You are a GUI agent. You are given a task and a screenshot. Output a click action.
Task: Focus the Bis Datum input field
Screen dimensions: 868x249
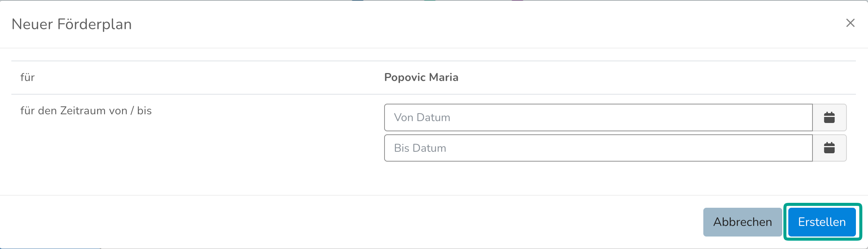[598, 148]
